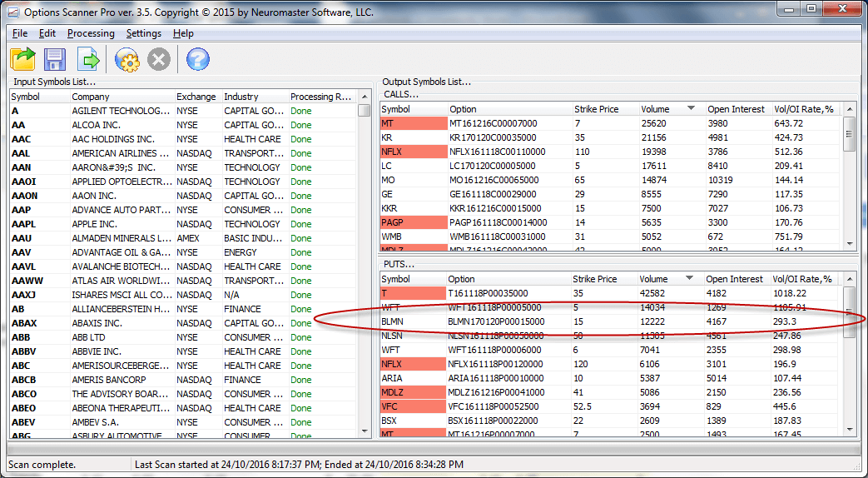Open help with the question mark icon
The image size is (868, 478).
197,59
